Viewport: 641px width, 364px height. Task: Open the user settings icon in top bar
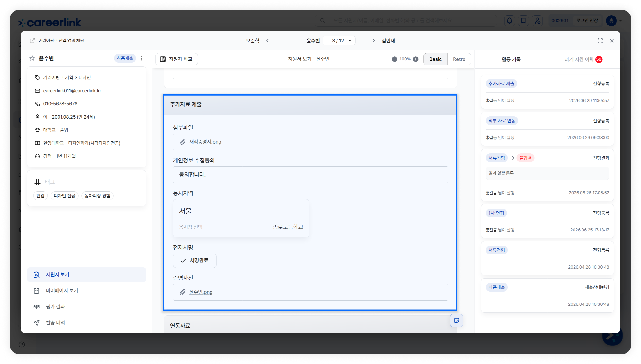pyautogui.click(x=537, y=20)
